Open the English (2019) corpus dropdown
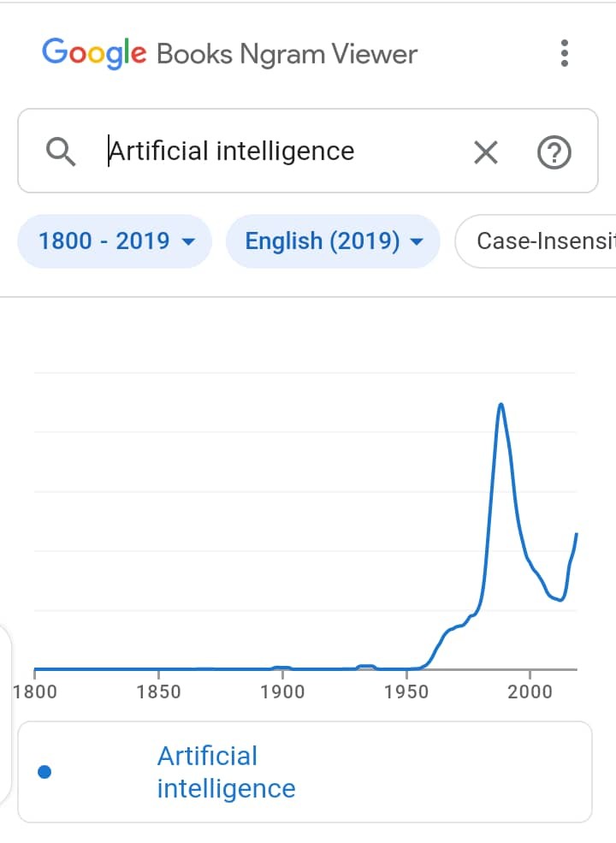The height and width of the screenshot is (843, 616). [x=333, y=240]
